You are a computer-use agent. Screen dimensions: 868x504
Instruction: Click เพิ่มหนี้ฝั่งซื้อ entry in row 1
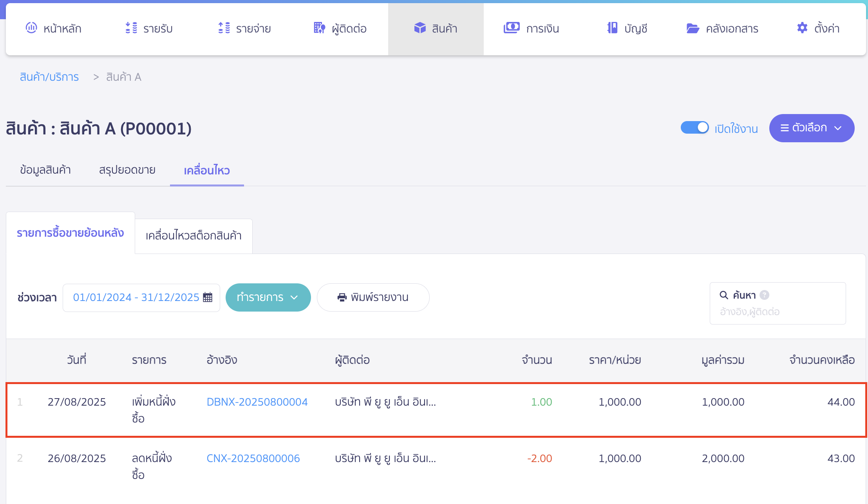pos(154,410)
